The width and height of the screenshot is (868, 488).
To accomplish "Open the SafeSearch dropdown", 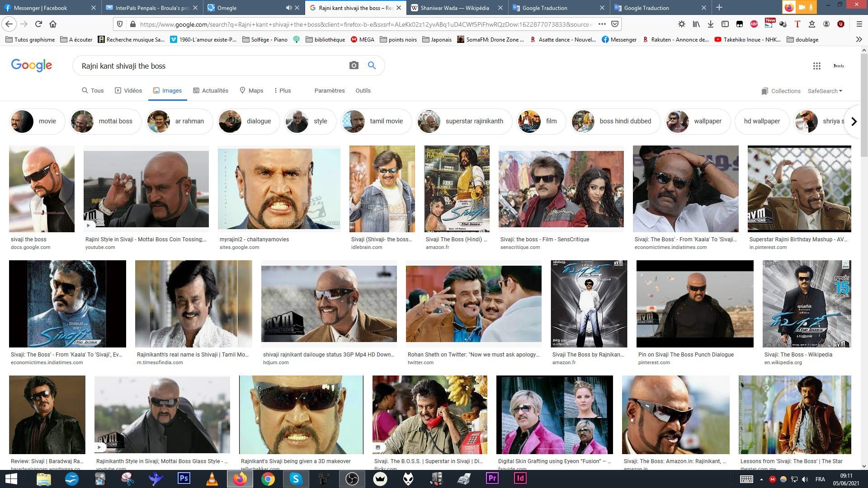I will tap(825, 91).
